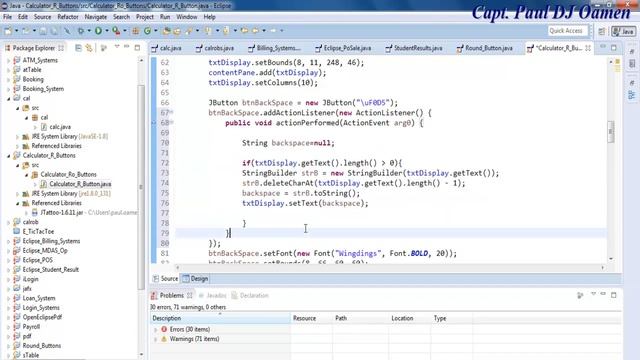Switch to Round_Button.java editor tab
Image resolution: width=640 pixels, height=360 pixels.
click(x=485, y=48)
